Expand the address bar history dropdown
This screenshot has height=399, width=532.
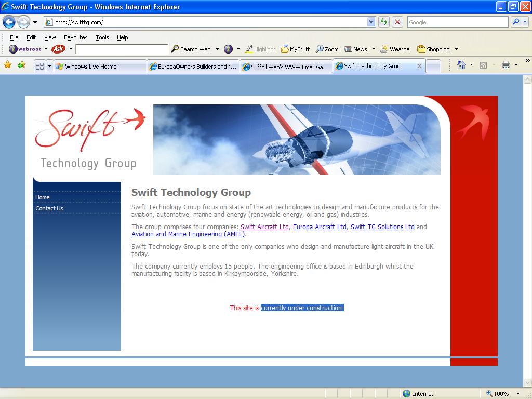tap(371, 22)
